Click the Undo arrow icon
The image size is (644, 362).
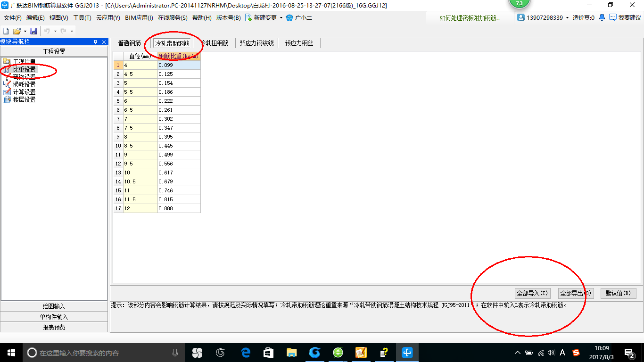47,31
